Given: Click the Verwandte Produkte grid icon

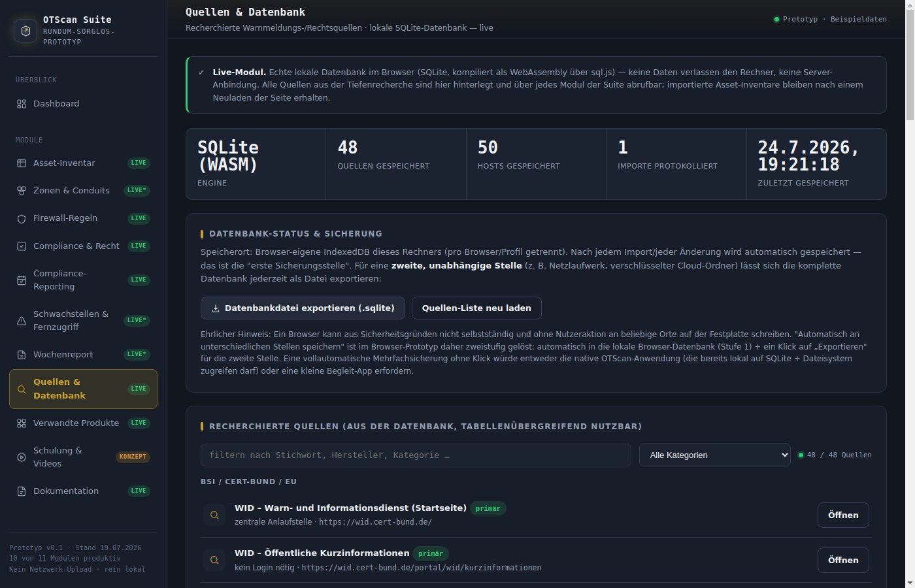Looking at the screenshot, I should (22, 423).
